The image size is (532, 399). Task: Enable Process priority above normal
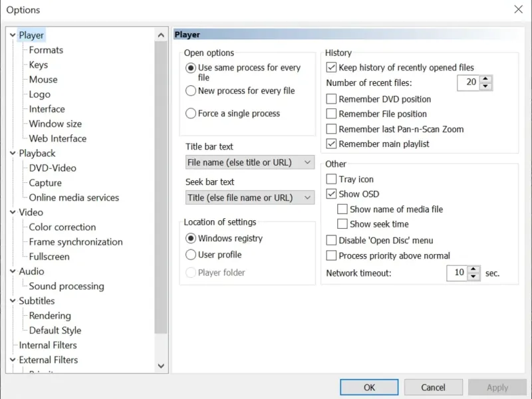click(331, 255)
